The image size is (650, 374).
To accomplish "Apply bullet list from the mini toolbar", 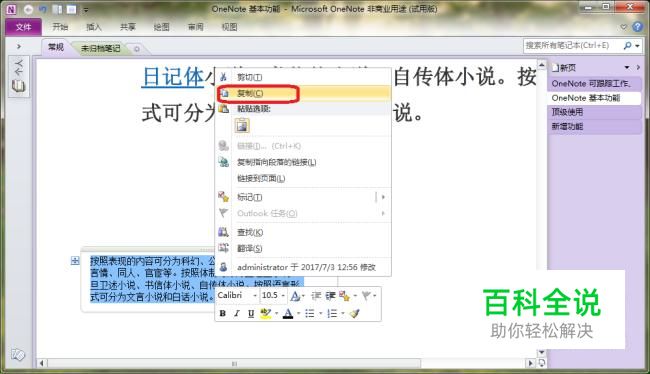I will (x=310, y=313).
